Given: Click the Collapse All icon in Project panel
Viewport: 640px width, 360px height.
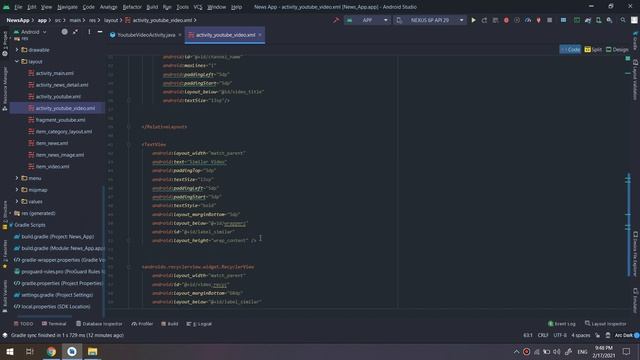Looking at the screenshot, I should point(76,32).
